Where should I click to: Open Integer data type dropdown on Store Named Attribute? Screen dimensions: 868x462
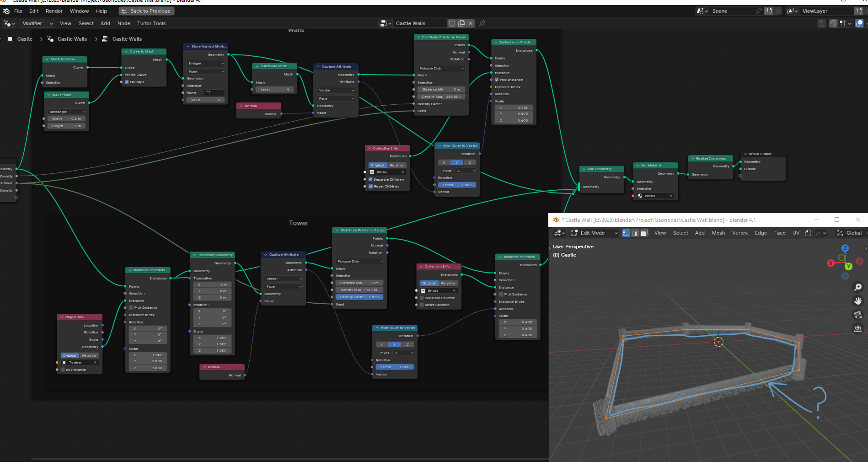click(x=206, y=63)
